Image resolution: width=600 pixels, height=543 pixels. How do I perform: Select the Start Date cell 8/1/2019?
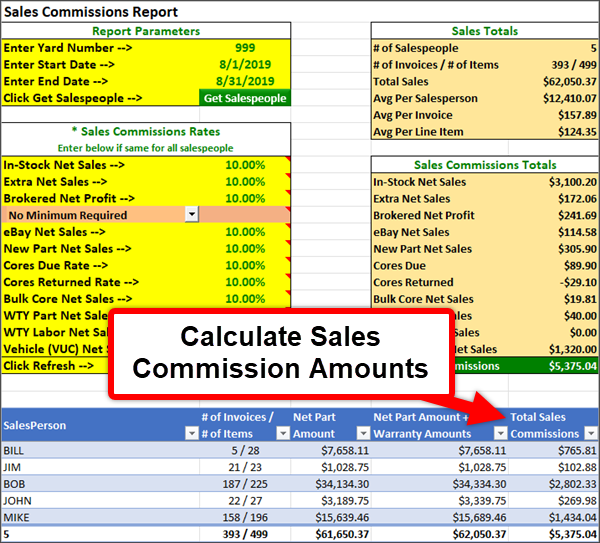[245, 65]
